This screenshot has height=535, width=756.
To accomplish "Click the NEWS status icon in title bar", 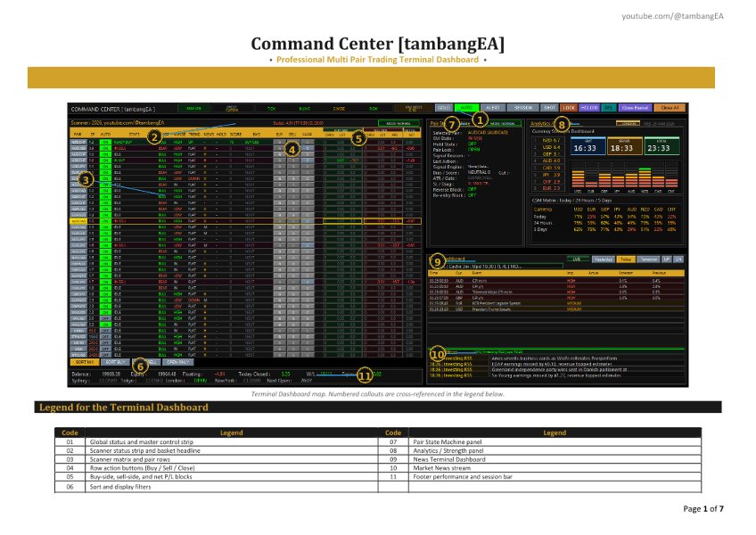I will 304,105.
